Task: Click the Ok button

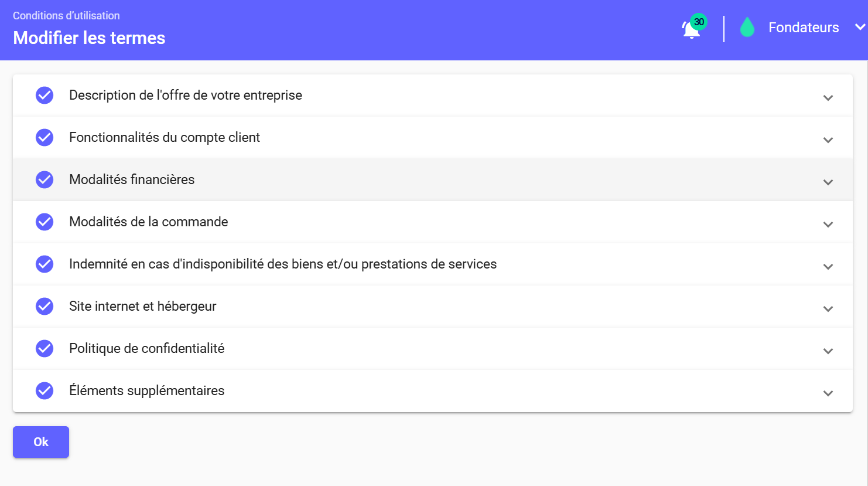Action: click(41, 442)
